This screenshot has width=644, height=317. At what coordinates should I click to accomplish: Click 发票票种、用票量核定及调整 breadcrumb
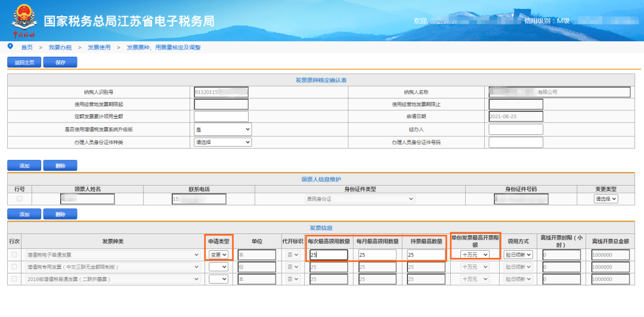163,47
